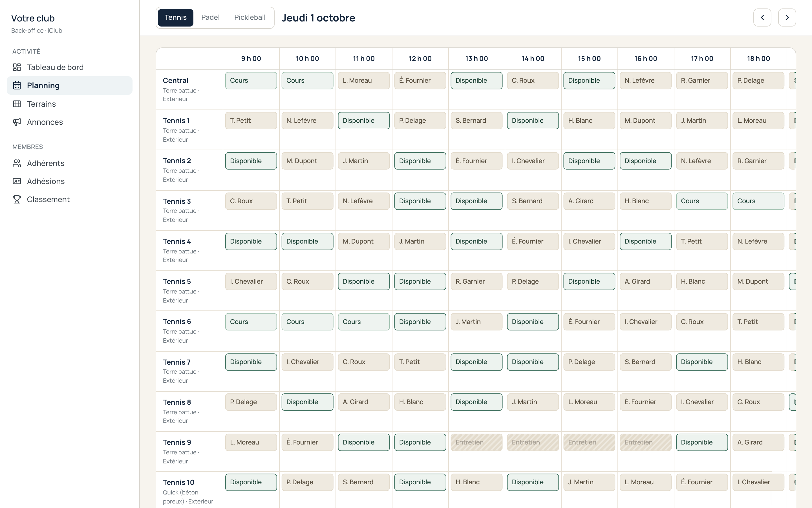This screenshot has height=508, width=812.
Task: Go to next day with right chevron
Action: point(787,17)
